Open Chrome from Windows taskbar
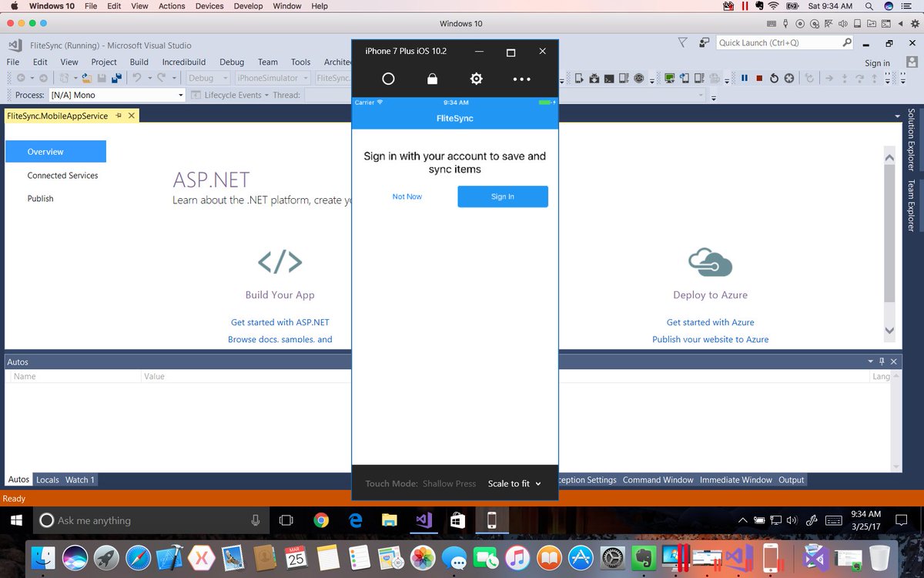 click(321, 520)
